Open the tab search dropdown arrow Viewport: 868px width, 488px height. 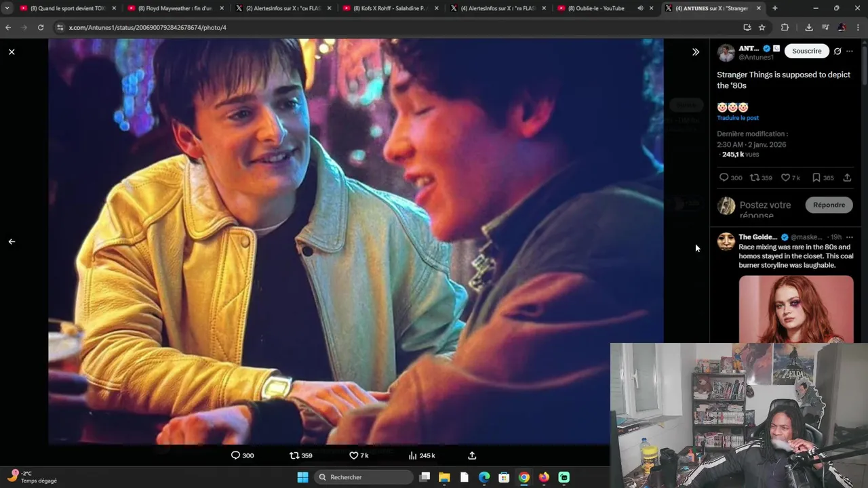point(7,8)
